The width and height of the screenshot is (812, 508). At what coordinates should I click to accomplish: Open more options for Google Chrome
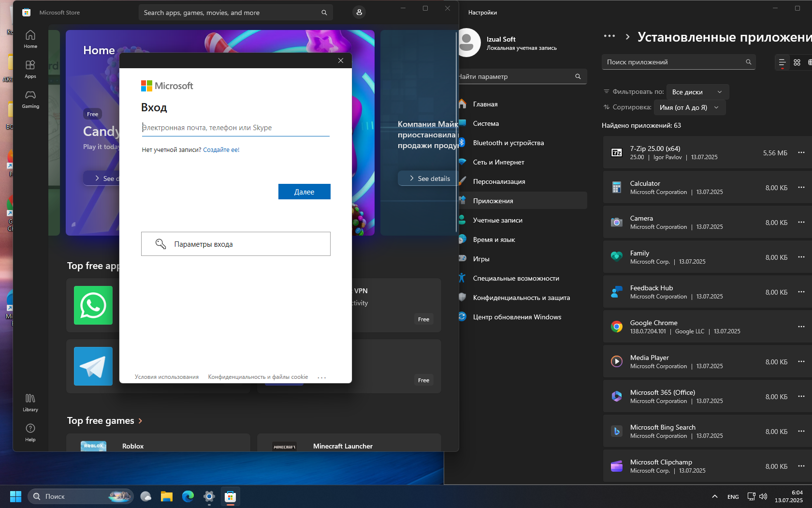point(801,327)
